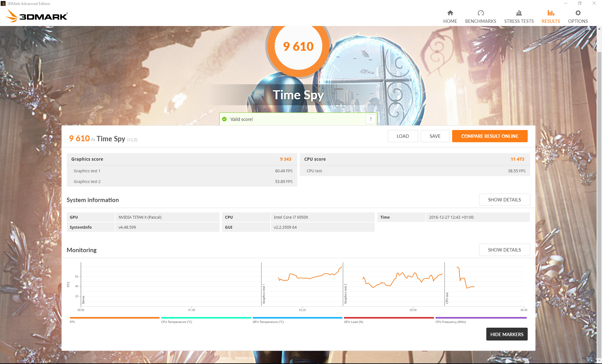The height and width of the screenshot is (364, 602).
Task: Click the scrollbar up arrow
Action: (599, 29)
